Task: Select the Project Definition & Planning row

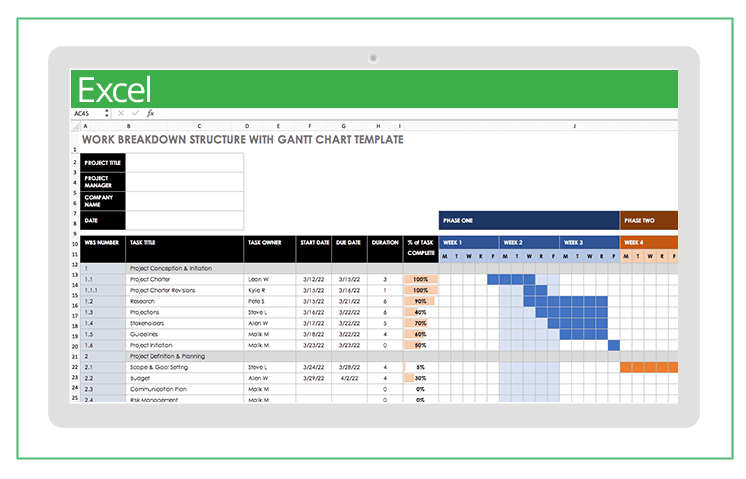Action: pyautogui.click(x=185, y=356)
